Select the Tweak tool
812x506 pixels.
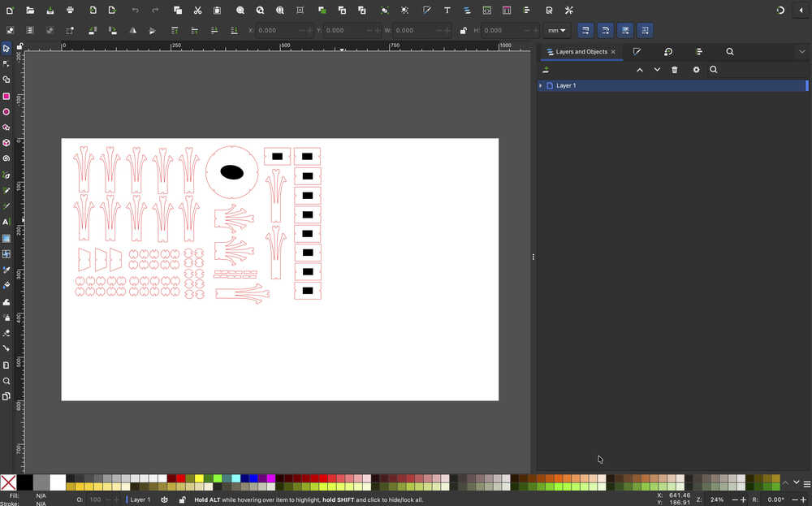point(6,301)
